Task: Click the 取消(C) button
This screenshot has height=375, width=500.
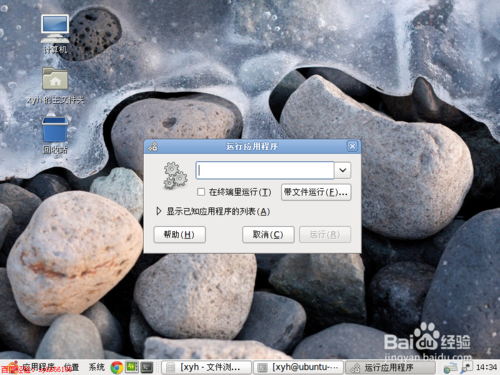Action: [x=268, y=235]
